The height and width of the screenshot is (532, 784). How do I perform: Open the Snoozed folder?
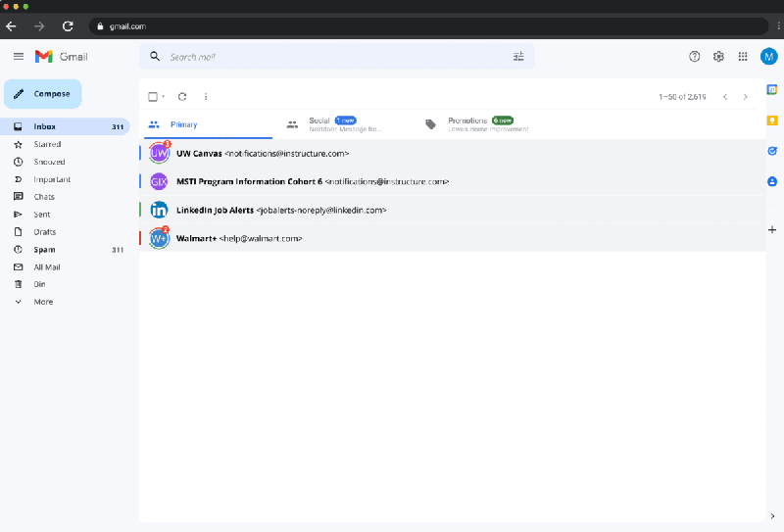65,162
